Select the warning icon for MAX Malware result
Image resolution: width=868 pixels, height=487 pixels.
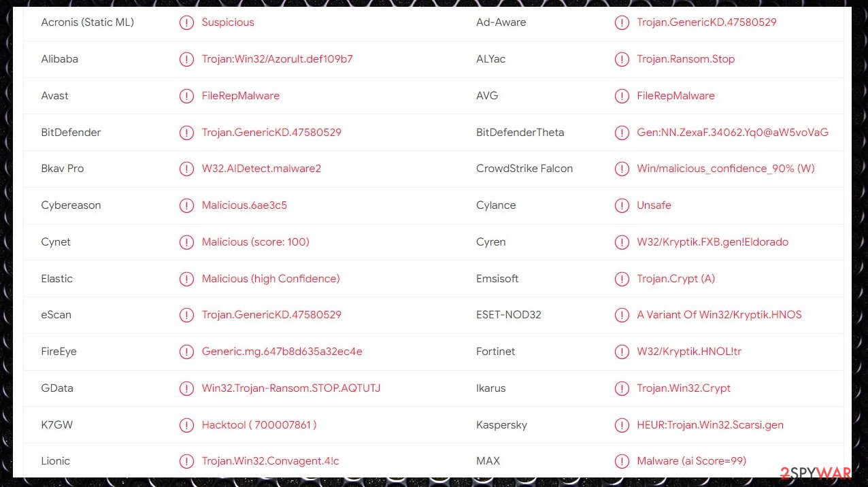[622, 461]
